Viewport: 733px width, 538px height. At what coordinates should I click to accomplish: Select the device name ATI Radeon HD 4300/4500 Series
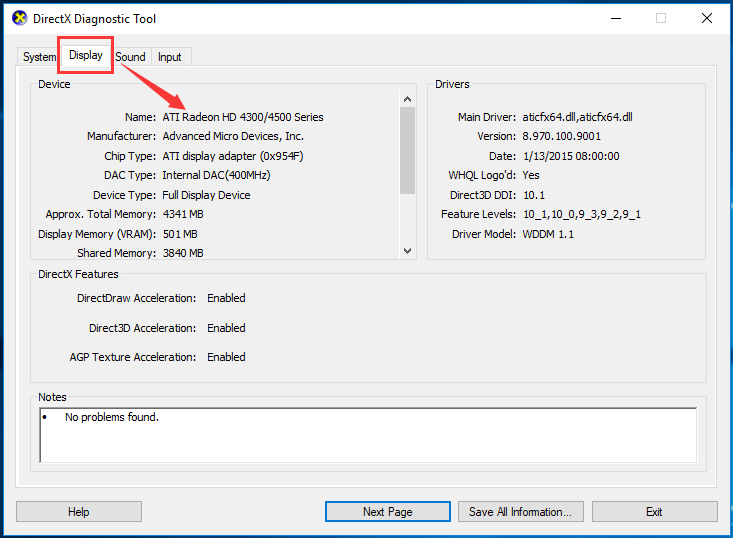tap(243, 117)
